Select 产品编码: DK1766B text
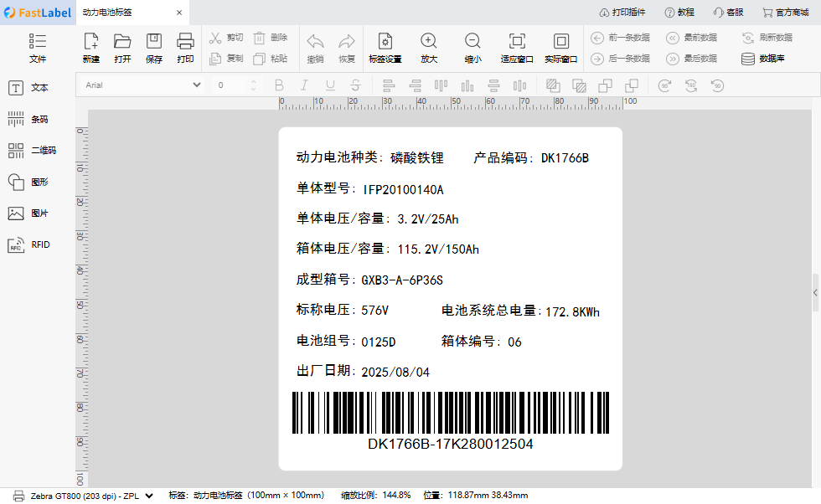This screenshot has width=821, height=504. tap(531, 157)
